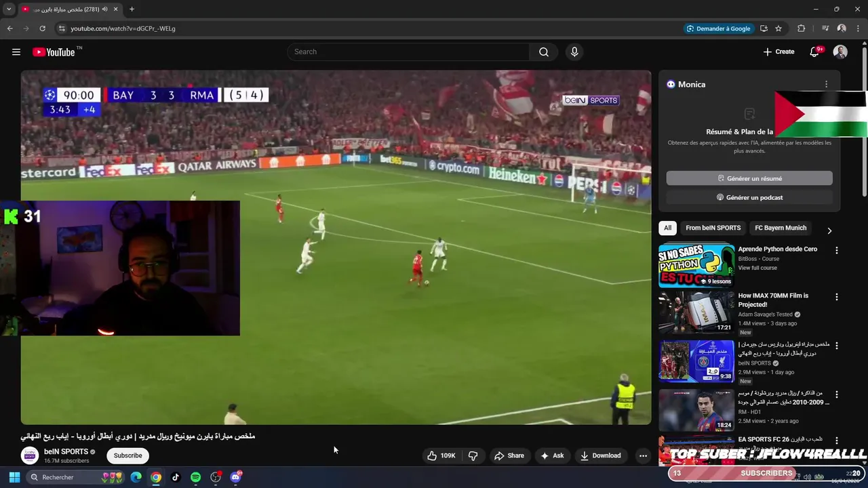Click Générer un résumé in Monica

749,178
